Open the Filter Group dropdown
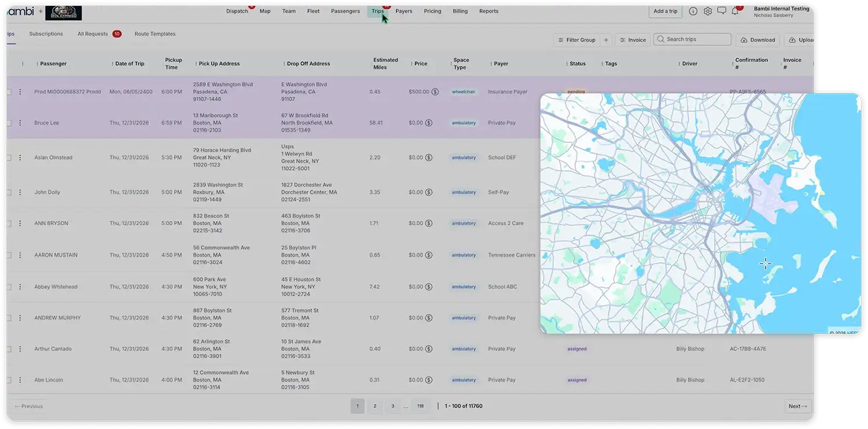Screen dimensions: 868x429 577,40
